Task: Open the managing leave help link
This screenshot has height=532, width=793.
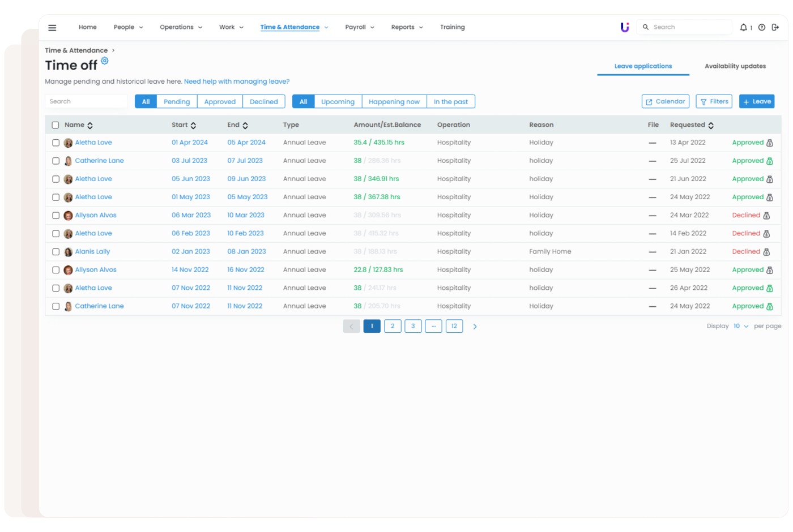Action: (236, 81)
